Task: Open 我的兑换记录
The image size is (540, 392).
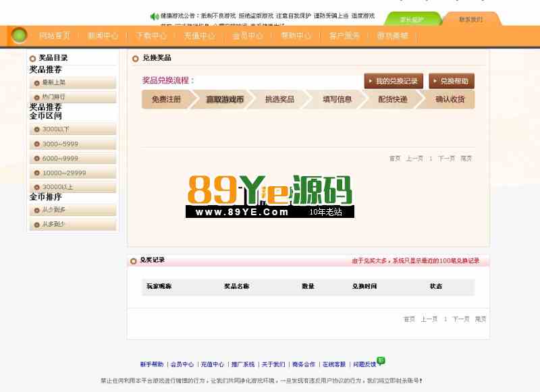Action: click(394, 81)
